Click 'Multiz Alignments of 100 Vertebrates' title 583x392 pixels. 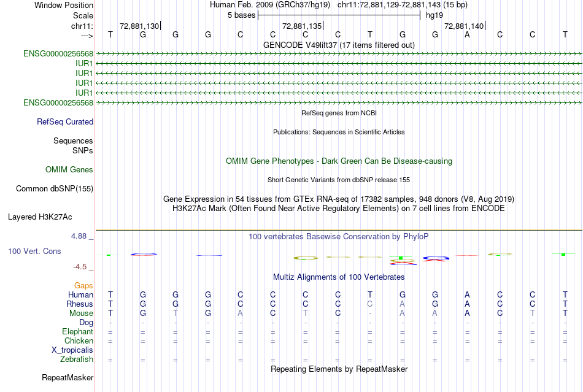[x=339, y=277]
